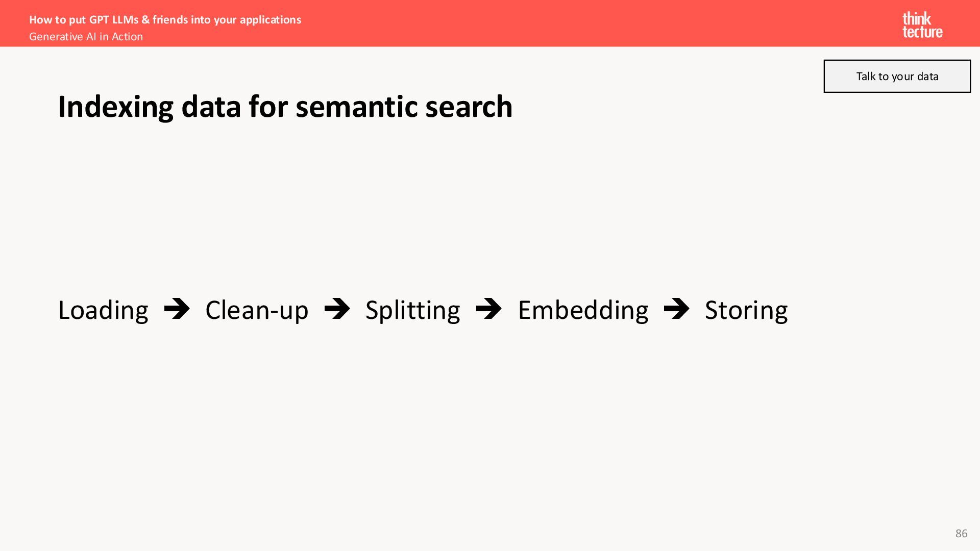
Task: Click the arrow between Splitting and Embedding
Action: pos(489,309)
